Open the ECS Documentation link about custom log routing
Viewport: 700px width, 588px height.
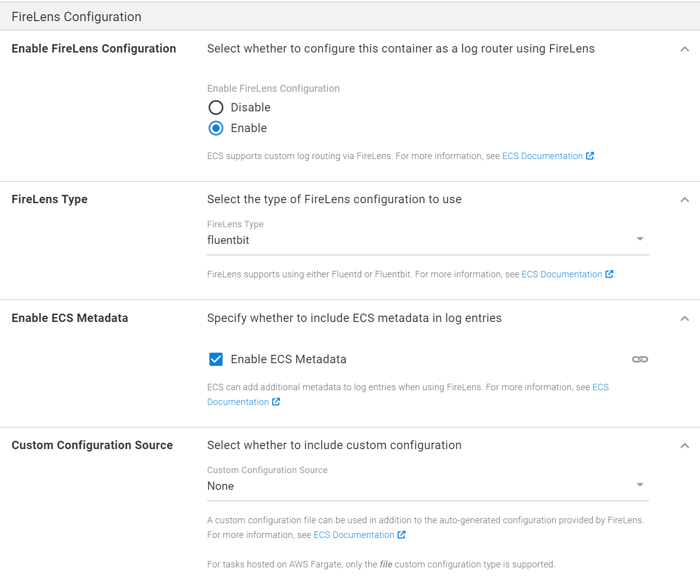(x=542, y=156)
